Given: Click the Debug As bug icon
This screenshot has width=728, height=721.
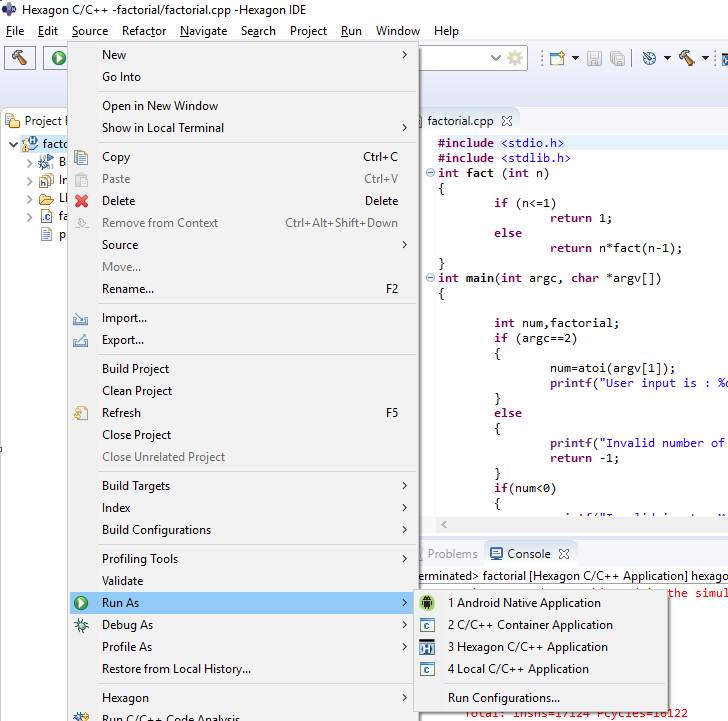Looking at the screenshot, I should tap(81, 625).
